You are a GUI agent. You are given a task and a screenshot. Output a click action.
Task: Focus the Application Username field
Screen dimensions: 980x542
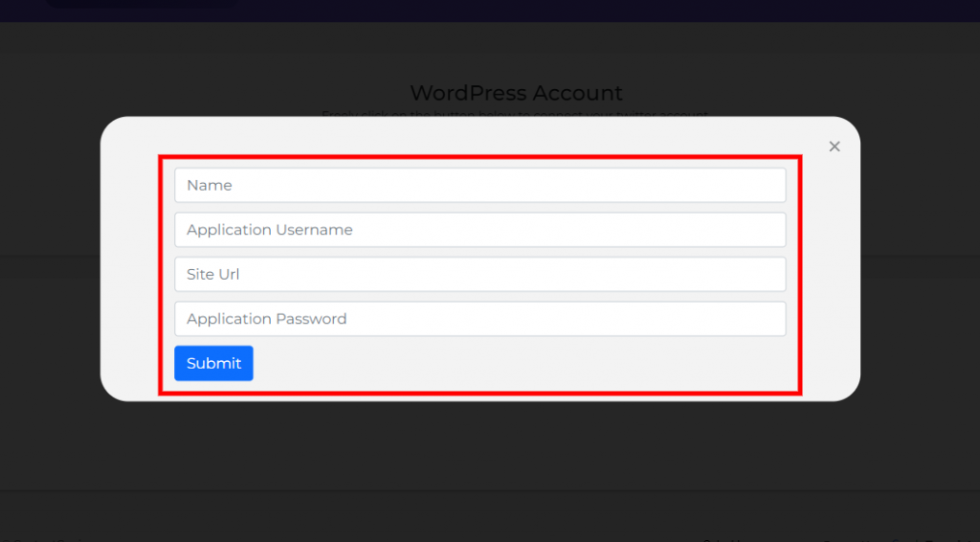coord(480,230)
